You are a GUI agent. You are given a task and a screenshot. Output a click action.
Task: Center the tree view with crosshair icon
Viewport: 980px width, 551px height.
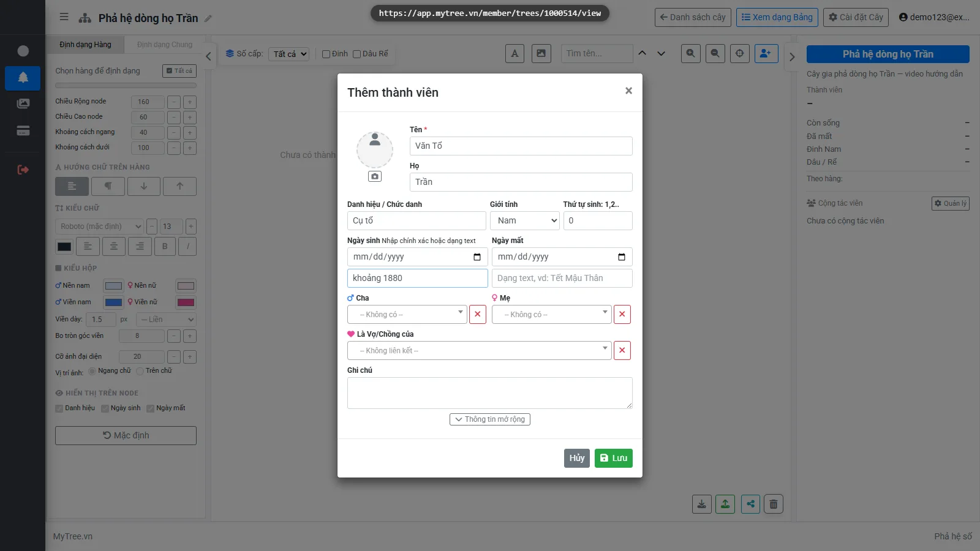point(740,53)
